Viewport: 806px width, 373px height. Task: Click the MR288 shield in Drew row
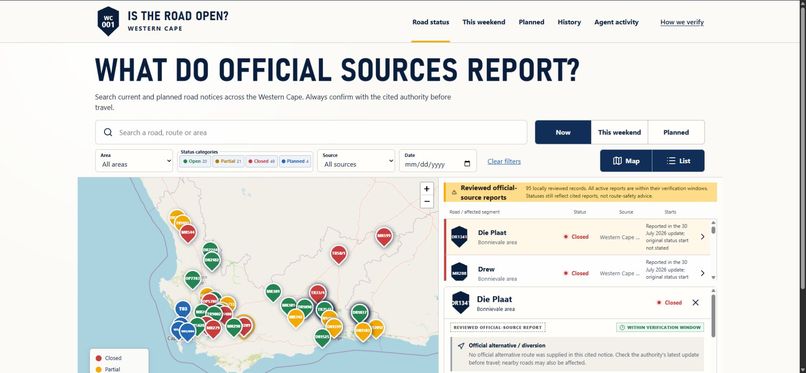pos(459,272)
